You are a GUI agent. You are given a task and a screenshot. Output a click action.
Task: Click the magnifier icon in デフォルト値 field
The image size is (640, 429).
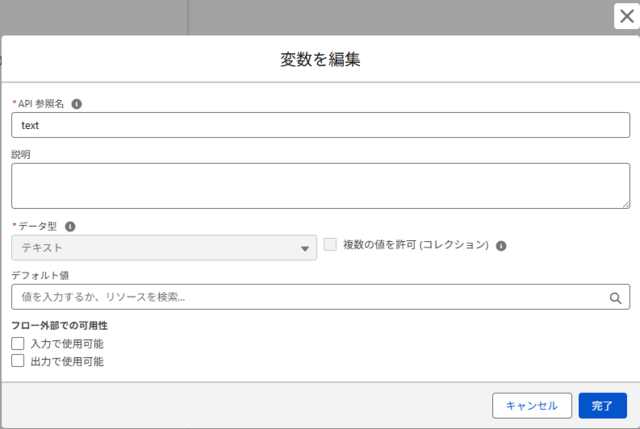[615, 297]
